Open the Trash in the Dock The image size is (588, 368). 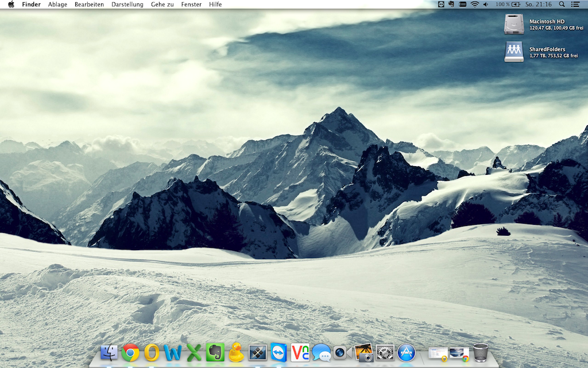(481, 352)
